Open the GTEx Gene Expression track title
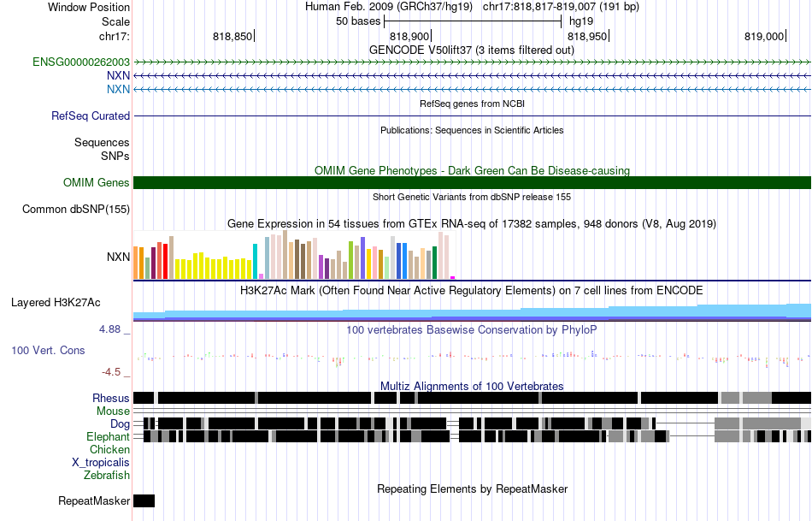The image size is (812, 521). pyautogui.click(x=472, y=224)
